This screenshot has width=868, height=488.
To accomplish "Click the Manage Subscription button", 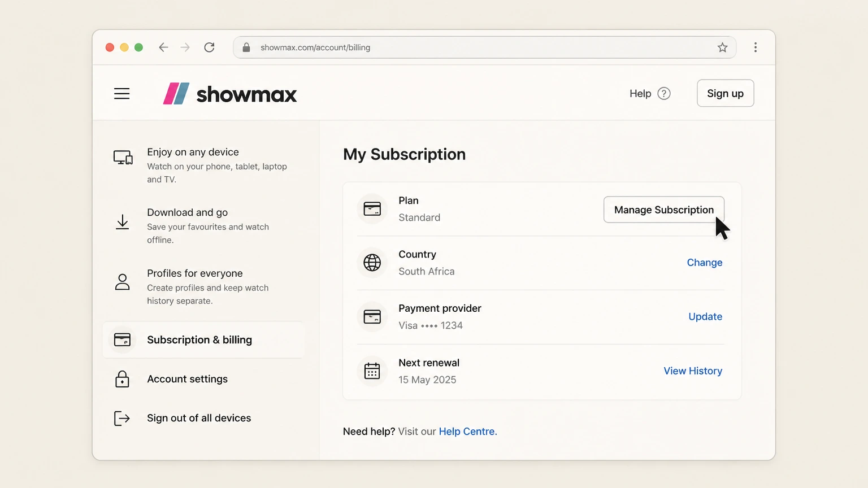I will (664, 210).
